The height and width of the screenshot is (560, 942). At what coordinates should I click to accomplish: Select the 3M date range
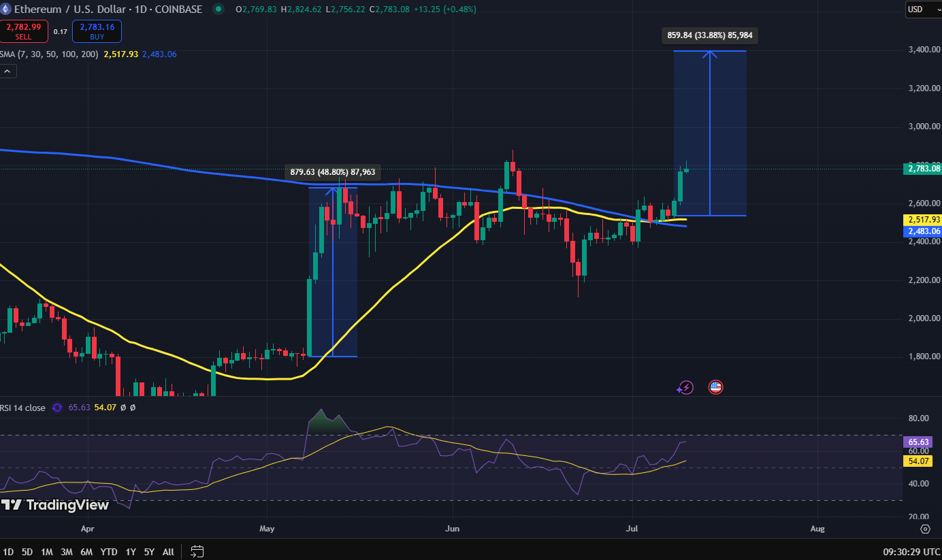67,552
